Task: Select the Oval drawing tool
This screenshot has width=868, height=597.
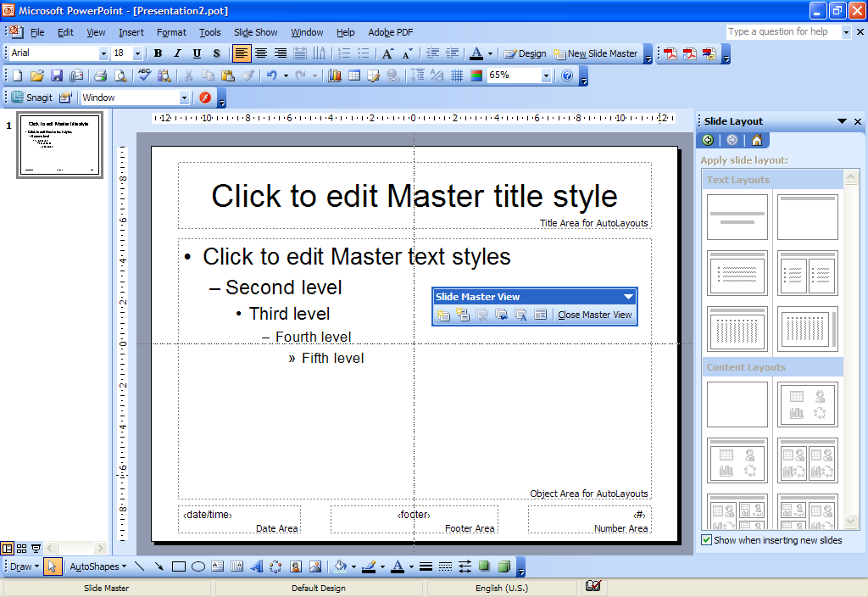Action: pyautogui.click(x=198, y=566)
